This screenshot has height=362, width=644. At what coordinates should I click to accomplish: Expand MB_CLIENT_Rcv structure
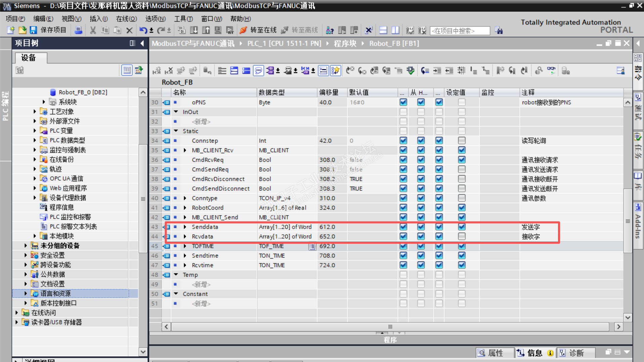[185, 150]
